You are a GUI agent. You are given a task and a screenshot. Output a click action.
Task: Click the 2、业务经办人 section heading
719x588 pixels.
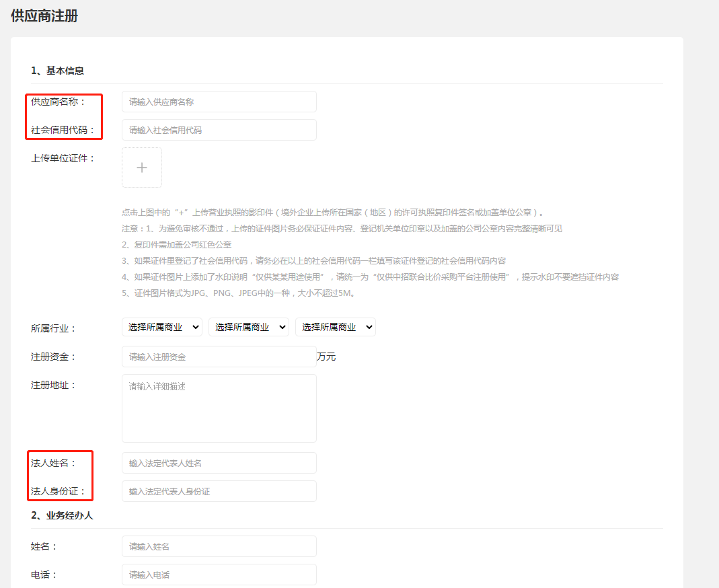click(62, 515)
